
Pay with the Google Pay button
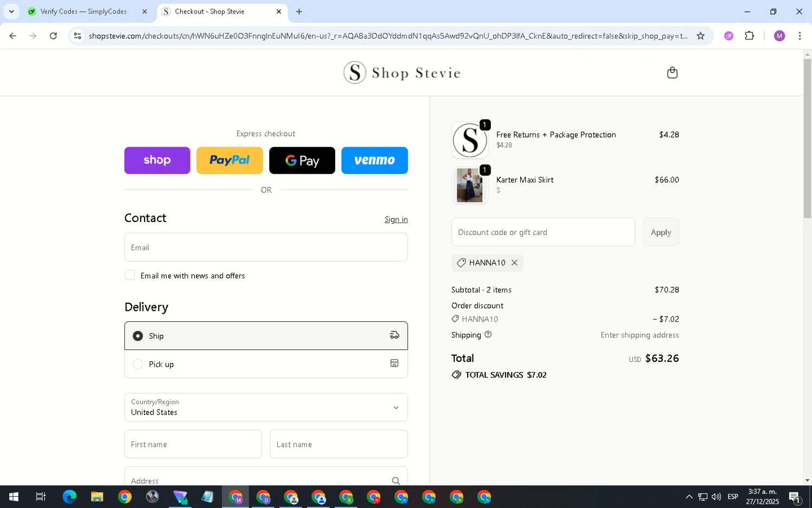[302, 160]
